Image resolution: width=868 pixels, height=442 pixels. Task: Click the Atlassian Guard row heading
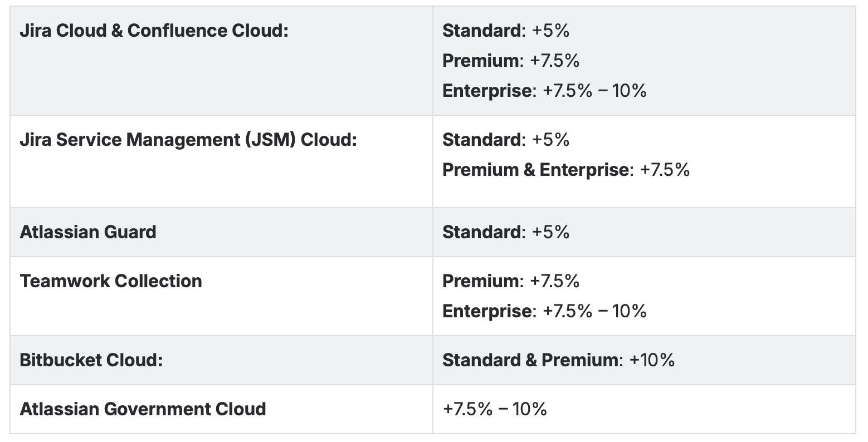(x=88, y=232)
